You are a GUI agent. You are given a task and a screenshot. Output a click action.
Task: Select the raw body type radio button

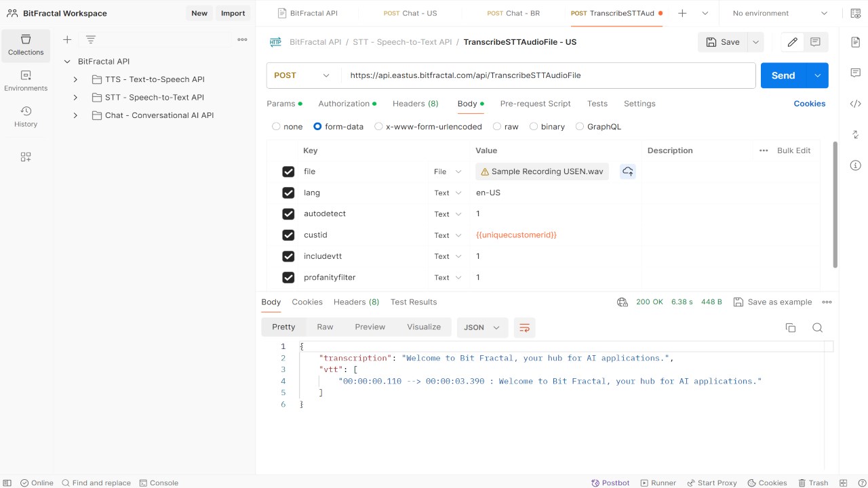(497, 126)
